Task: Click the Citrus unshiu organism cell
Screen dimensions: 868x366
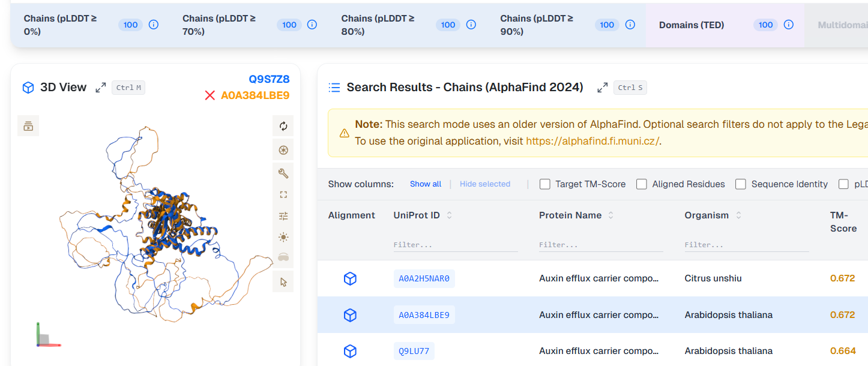Action: [714, 278]
